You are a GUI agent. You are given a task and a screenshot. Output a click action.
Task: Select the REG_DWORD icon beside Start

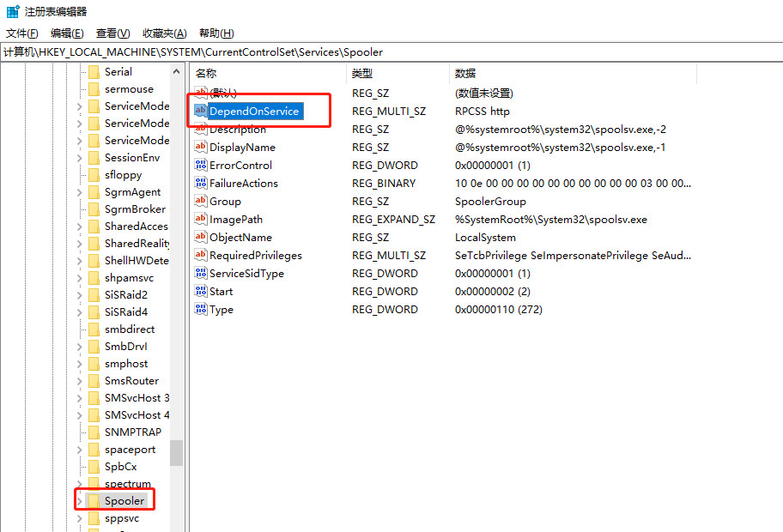click(201, 291)
